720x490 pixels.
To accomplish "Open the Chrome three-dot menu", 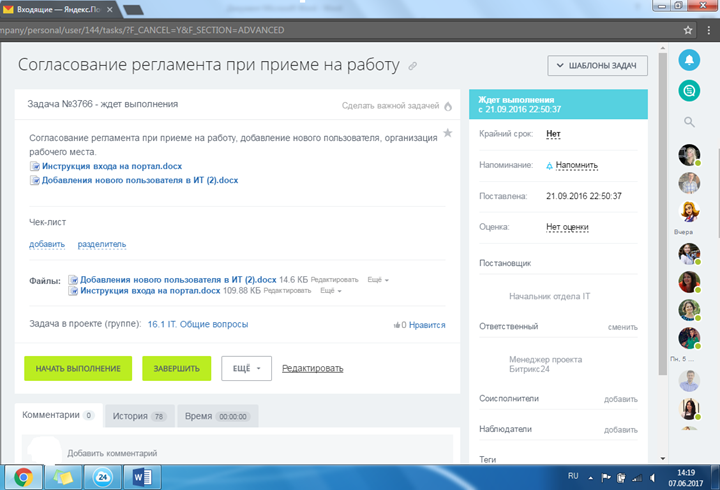I will (x=710, y=30).
